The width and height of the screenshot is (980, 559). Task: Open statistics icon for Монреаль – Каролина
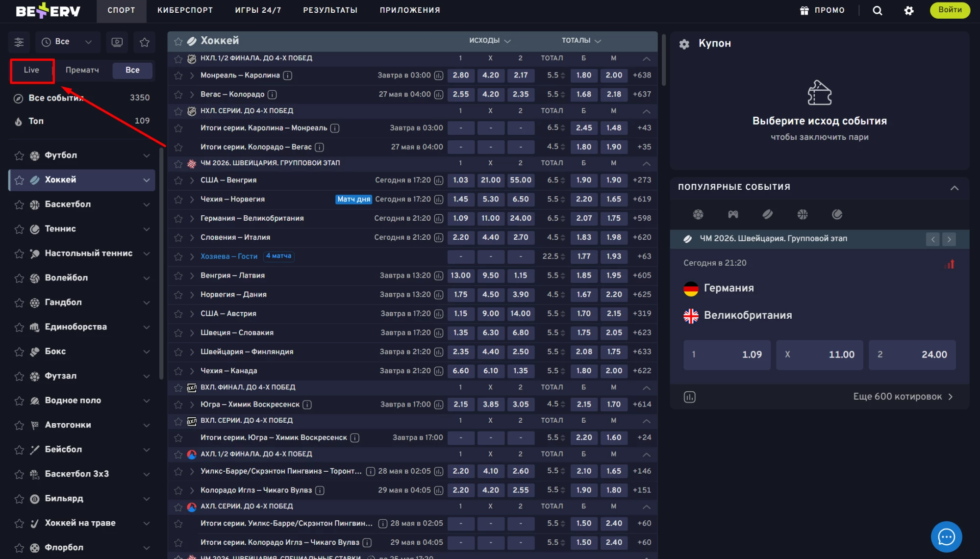[x=439, y=76]
